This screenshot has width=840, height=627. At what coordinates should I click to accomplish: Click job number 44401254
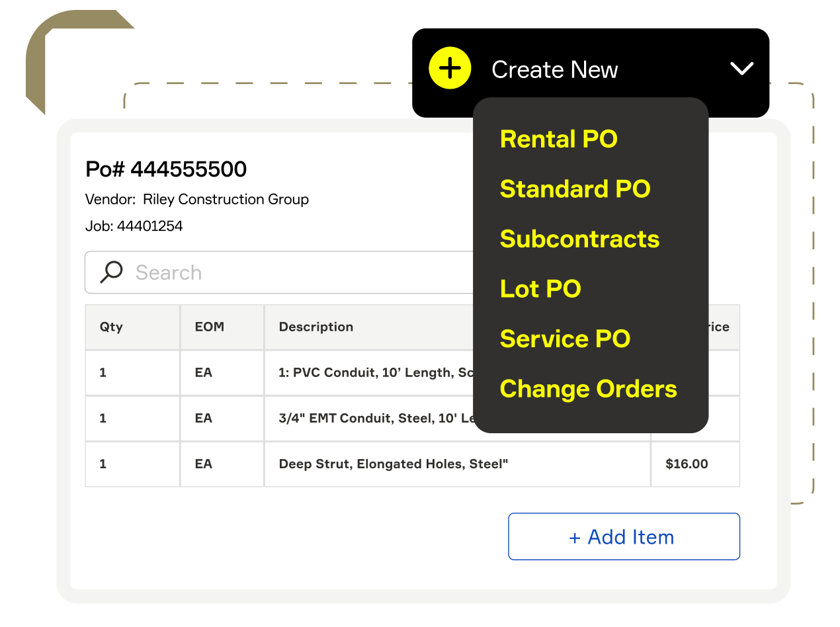150,226
